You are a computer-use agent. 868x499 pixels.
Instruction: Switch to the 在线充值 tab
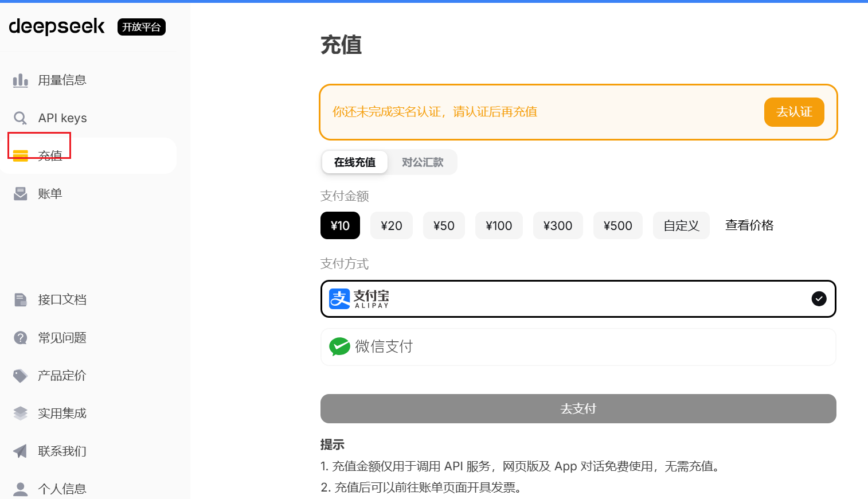pyautogui.click(x=355, y=162)
